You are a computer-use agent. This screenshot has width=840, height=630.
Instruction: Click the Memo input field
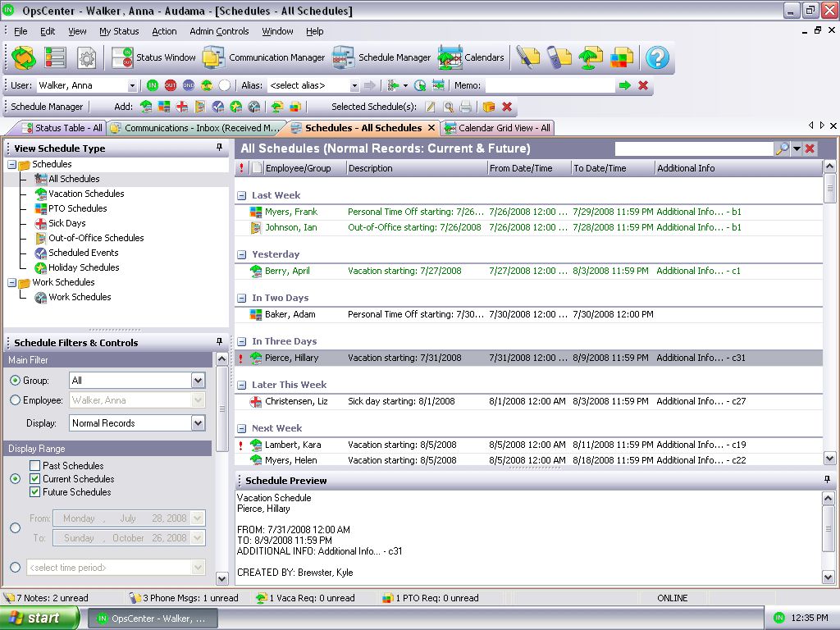click(549, 85)
